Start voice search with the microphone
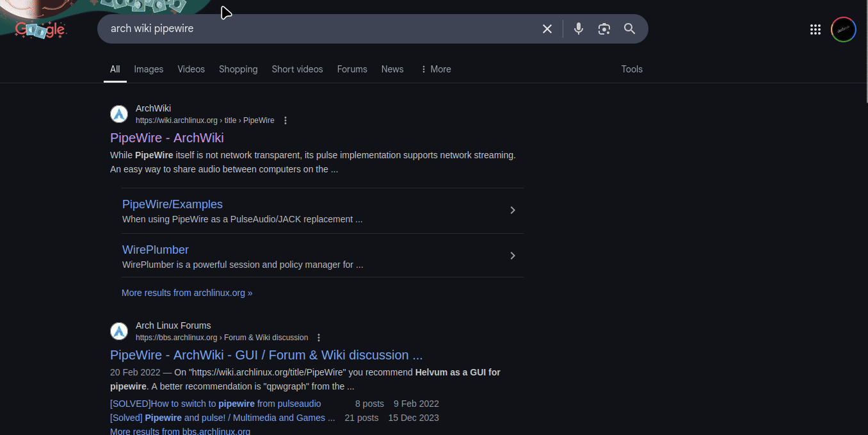Image resolution: width=868 pixels, height=435 pixels. 579,29
